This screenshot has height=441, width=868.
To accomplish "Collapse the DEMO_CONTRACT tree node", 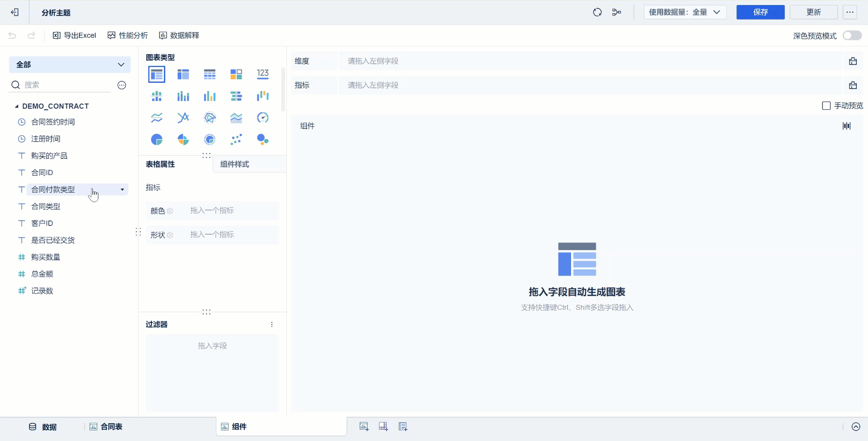I will tap(17, 106).
